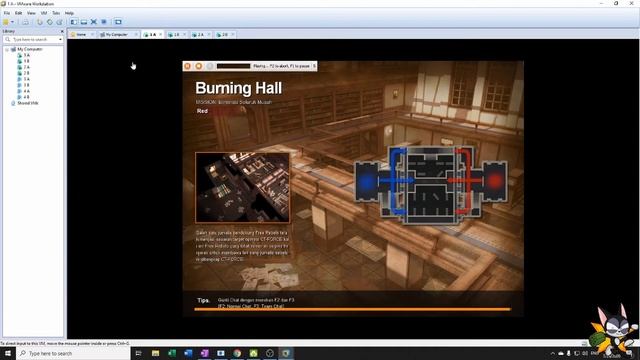Open File Explorer from the taskbar
640x360 pixels.
click(155, 353)
